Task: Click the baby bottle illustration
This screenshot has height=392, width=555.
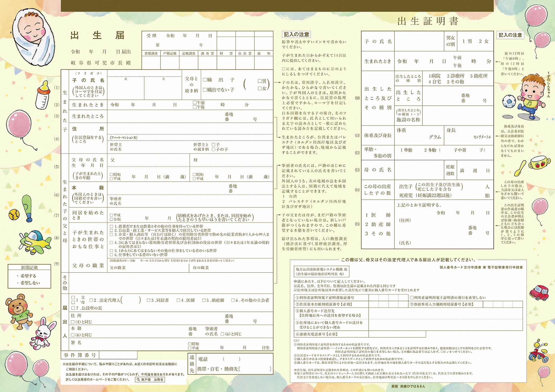Action: (x=43, y=95)
